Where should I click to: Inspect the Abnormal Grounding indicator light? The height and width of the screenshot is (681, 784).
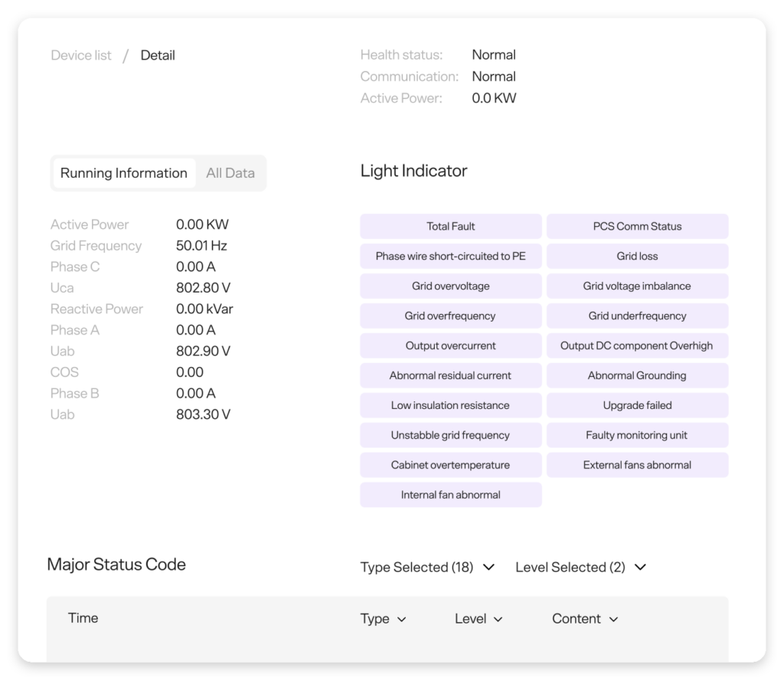click(637, 375)
